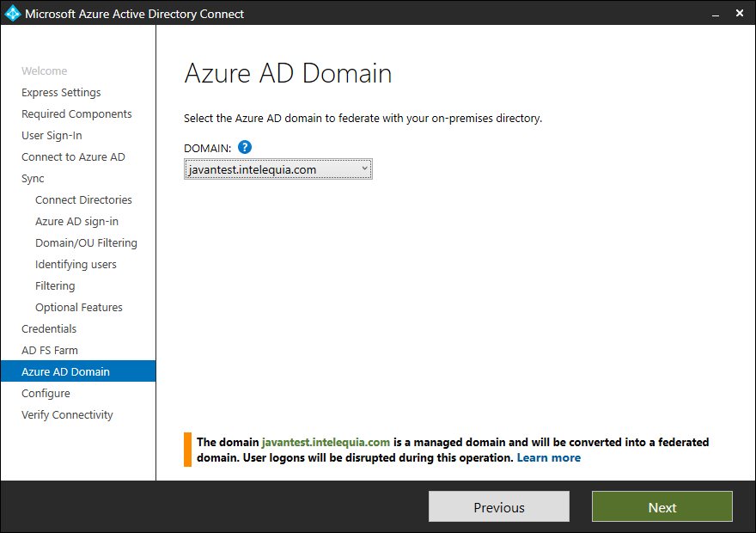Open the Verify Connectivity step

coord(66,414)
